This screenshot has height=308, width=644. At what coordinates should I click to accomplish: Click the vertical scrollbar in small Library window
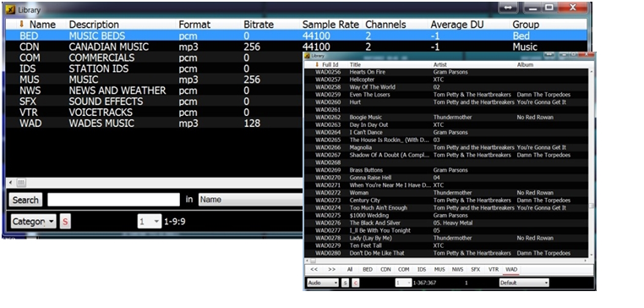point(591,163)
